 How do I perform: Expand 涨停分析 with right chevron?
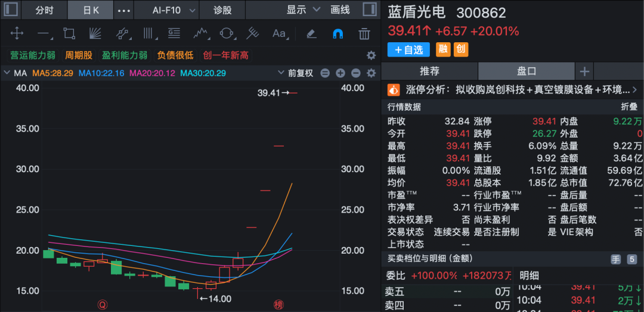coord(634,89)
